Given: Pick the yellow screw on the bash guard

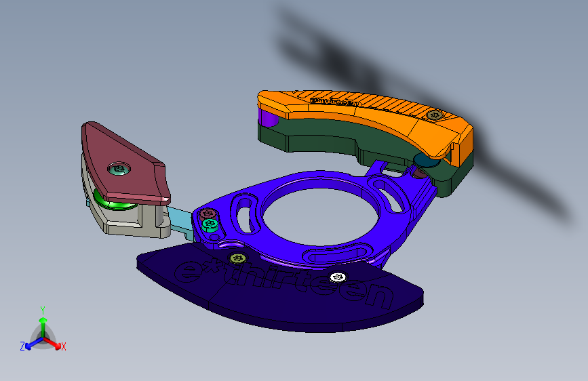Looking at the screenshot, I should pos(238,258).
